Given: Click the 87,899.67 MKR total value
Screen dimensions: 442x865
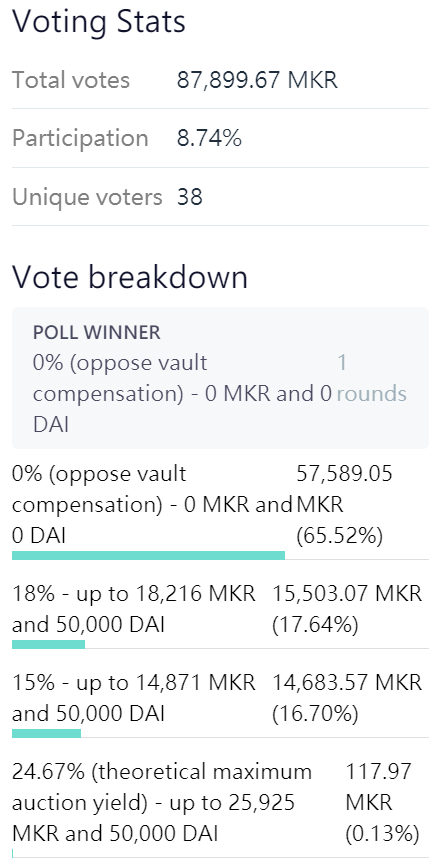Looking at the screenshot, I should pyautogui.click(x=257, y=81).
